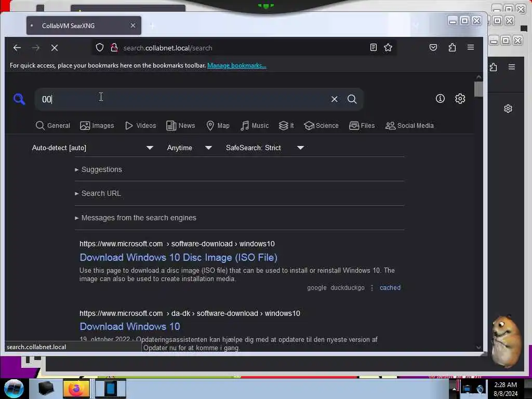Switch to the Videos category
This screenshot has height=399, width=532.
click(140, 126)
